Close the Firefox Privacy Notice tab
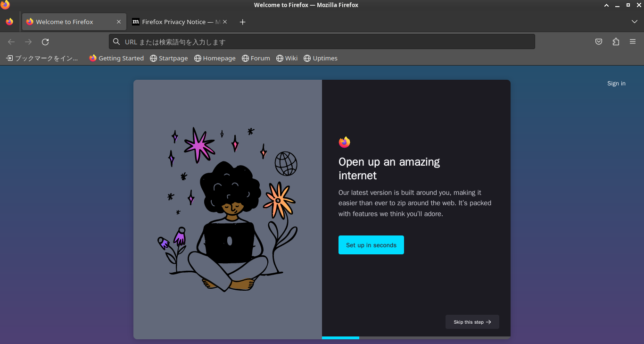The height and width of the screenshot is (344, 644). tap(225, 22)
